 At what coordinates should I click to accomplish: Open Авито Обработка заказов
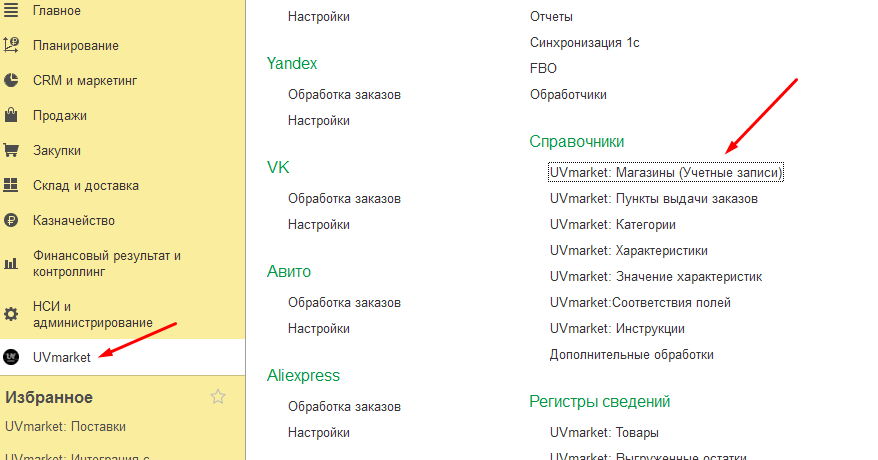tap(344, 303)
